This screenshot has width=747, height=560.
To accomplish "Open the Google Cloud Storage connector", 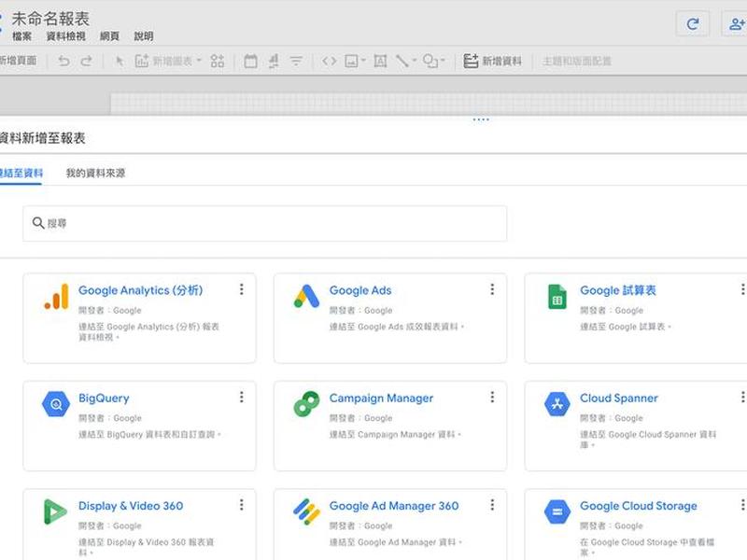I will [639, 506].
